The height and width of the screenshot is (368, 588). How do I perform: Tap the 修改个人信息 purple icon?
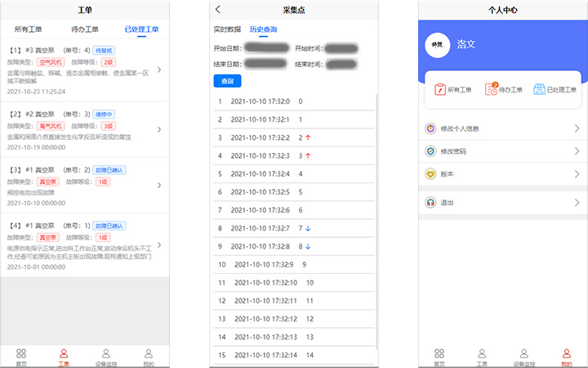(x=430, y=128)
